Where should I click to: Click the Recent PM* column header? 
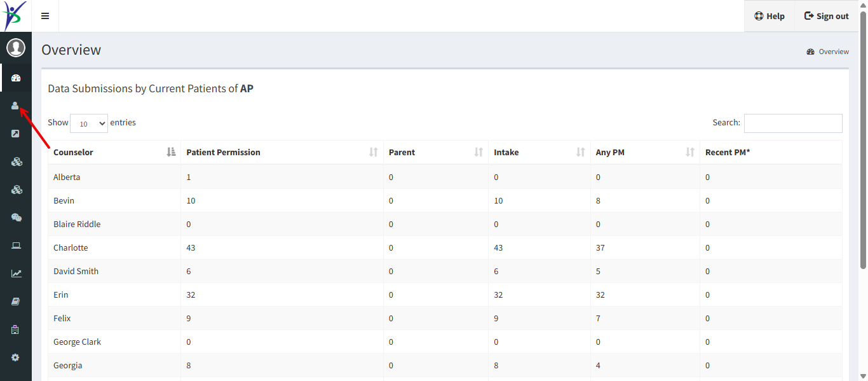[771, 152]
